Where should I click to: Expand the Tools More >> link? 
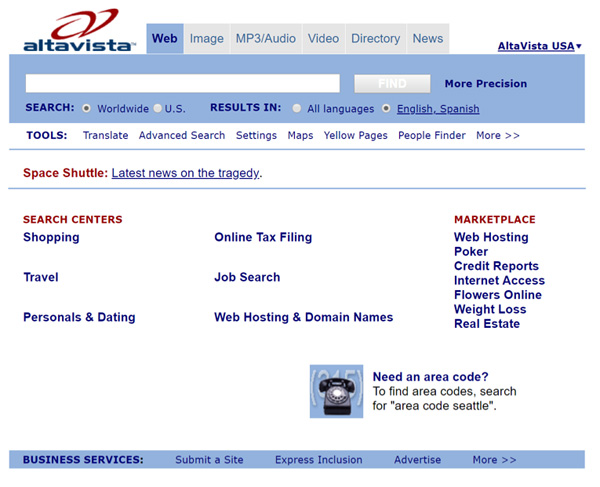point(497,135)
